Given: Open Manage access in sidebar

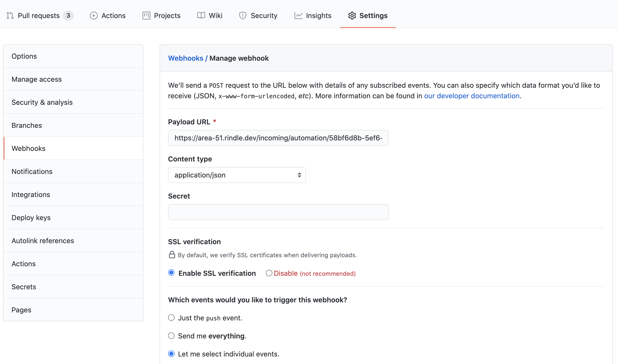Looking at the screenshot, I should 73,79.
